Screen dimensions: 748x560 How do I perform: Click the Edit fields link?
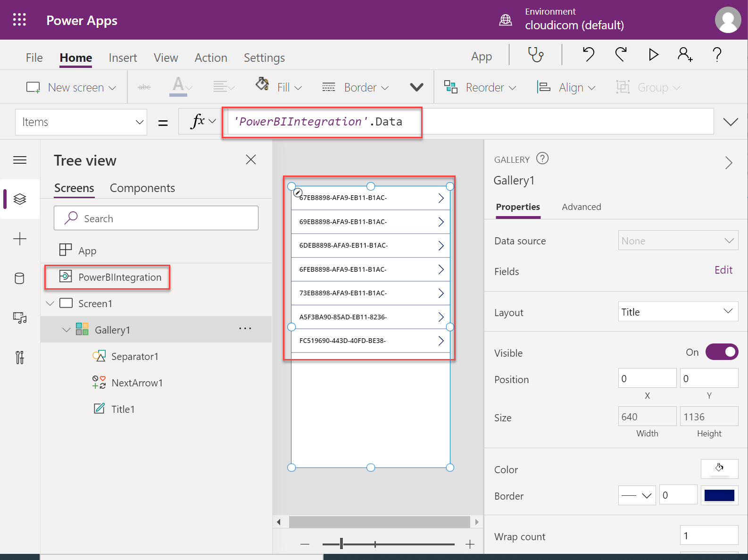click(723, 270)
